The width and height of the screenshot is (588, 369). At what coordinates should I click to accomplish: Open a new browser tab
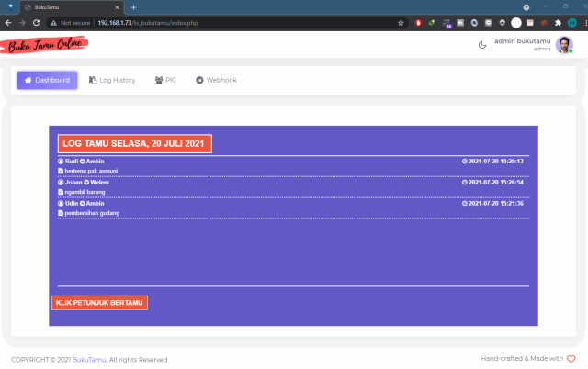(133, 7)
